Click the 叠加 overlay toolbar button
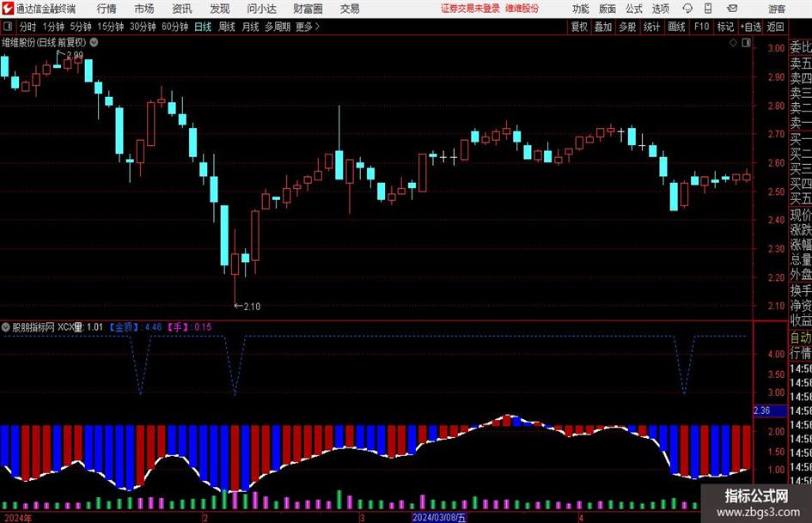 603,27
